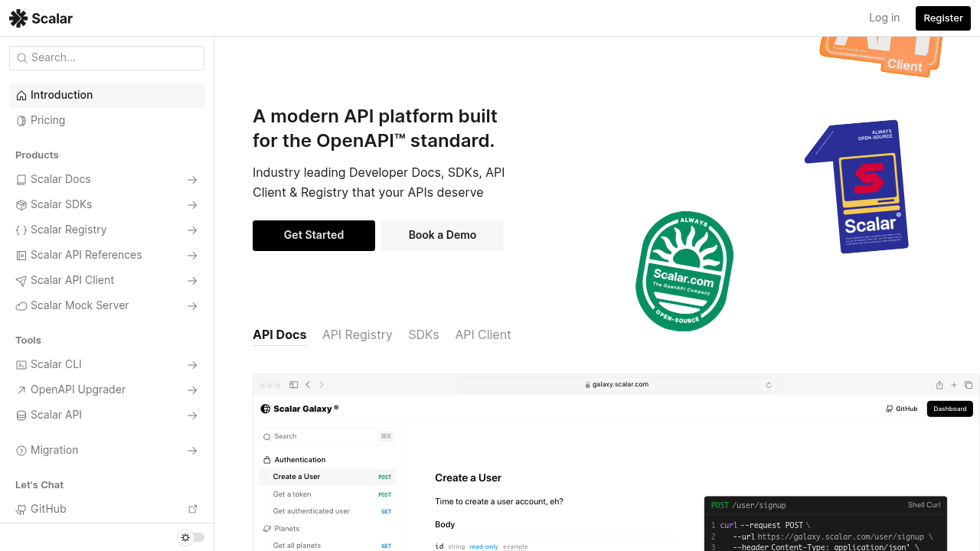Open the Planets group in Galaxy sidebar

328,529
